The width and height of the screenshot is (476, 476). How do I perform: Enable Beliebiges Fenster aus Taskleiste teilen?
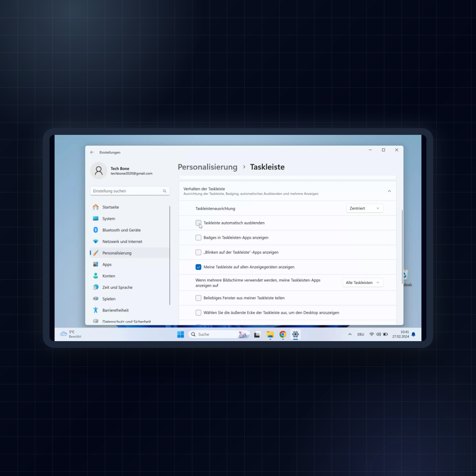pos(198,298)
